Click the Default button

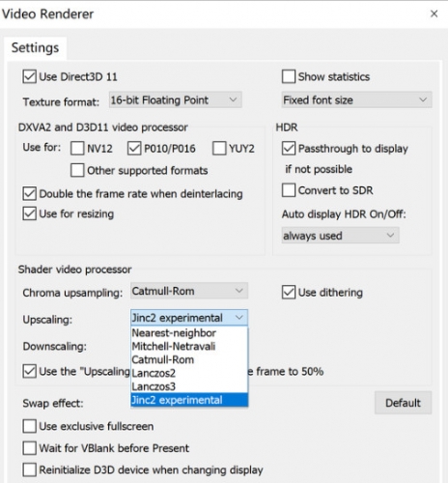[403, 403]
